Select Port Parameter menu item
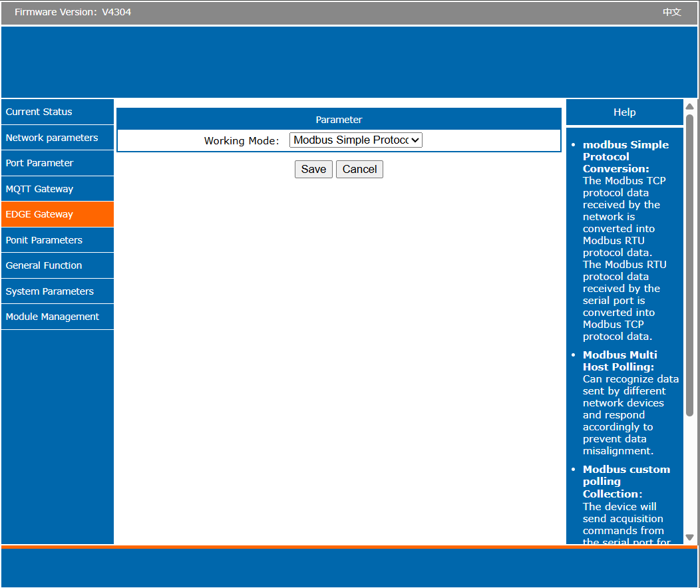The width and height of the screenshot is (700, 588). point(40,163)
